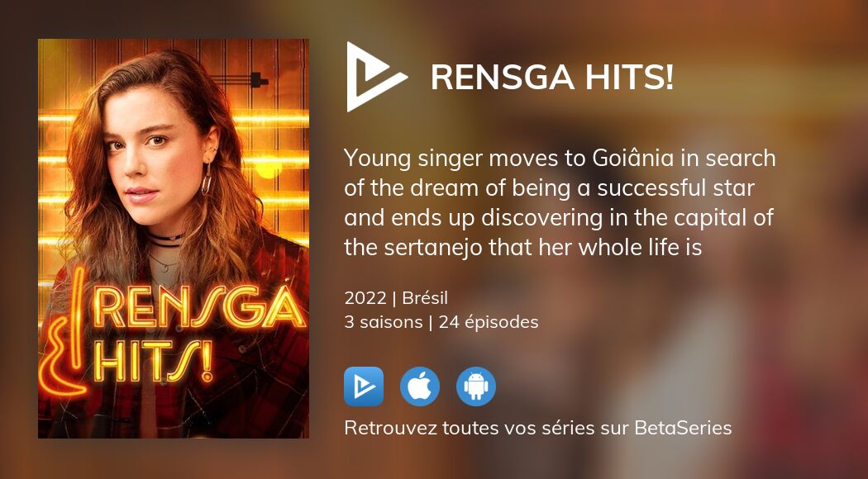The image size is (868, 479).
Task: Open the Rensga Hits! poster image
Action: point(174,239)
